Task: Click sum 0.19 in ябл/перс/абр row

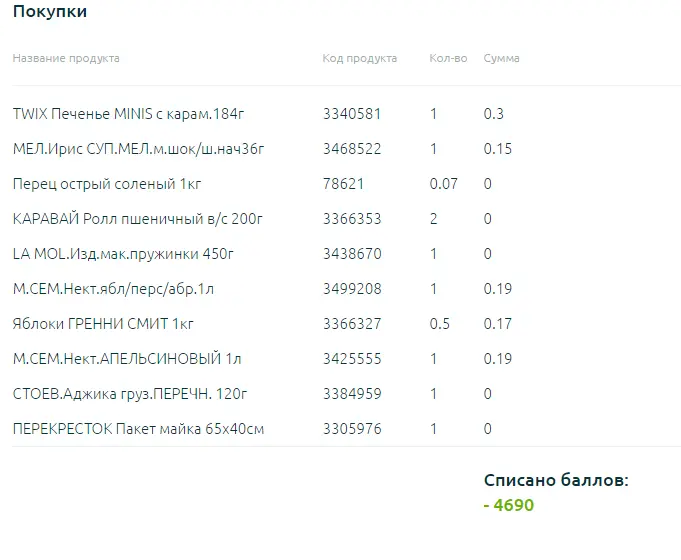Action: (498, 289)
